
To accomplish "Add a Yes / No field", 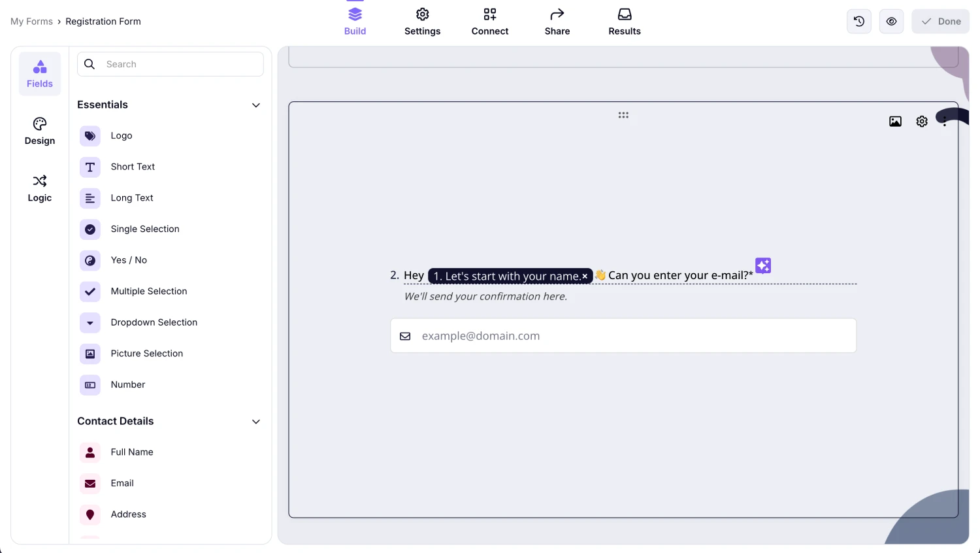I will tap(129, 260).
